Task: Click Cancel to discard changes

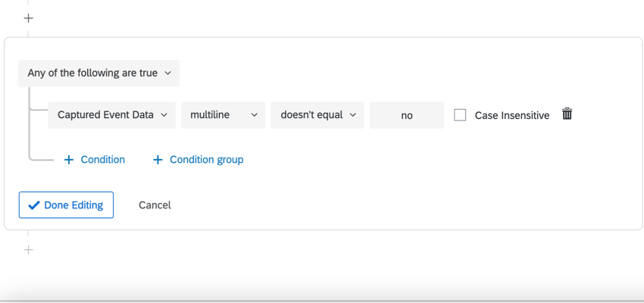Action: (x=155, y=205)
